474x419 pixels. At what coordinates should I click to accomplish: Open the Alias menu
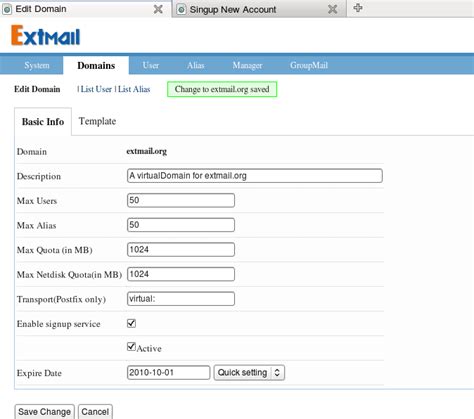195,65
